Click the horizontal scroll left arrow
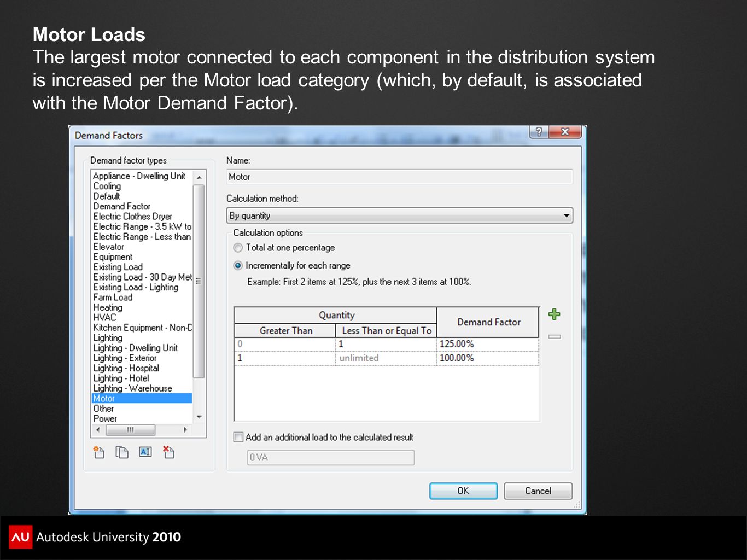 (x=98, y=430)
